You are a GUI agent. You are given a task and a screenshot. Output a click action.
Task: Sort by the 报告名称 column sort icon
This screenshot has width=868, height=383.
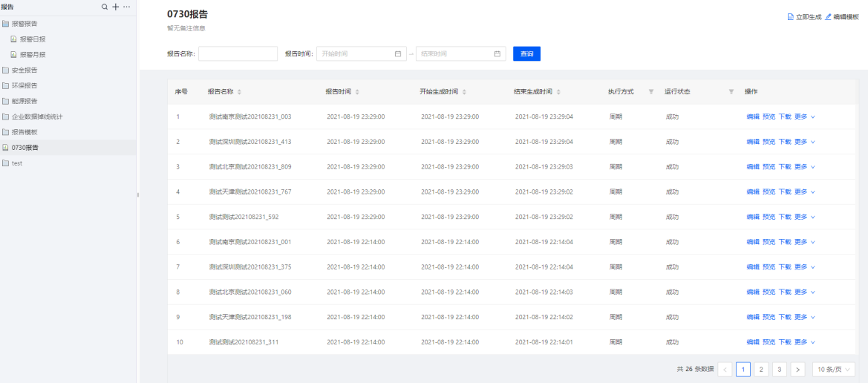[x=239, y=92]
